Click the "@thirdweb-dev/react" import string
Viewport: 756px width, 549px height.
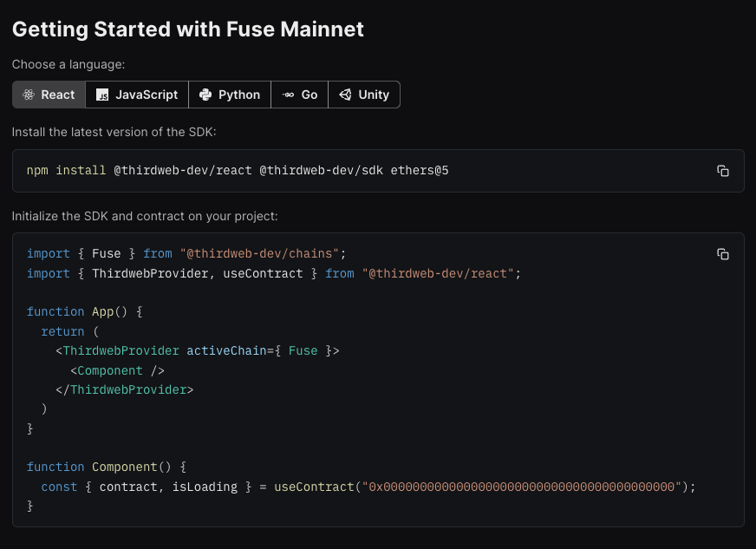438,273
